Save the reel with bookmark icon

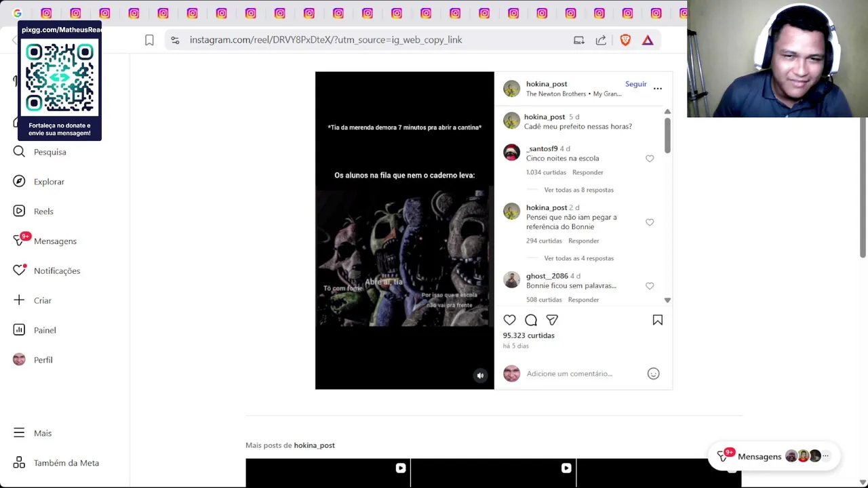click(x=657, y=320)
